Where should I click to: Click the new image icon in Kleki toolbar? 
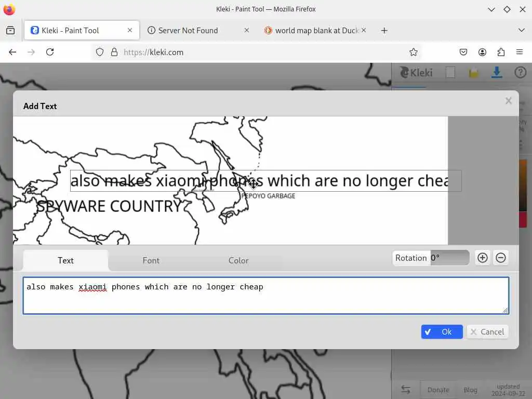pyautogui.click(x=450, y=73)
